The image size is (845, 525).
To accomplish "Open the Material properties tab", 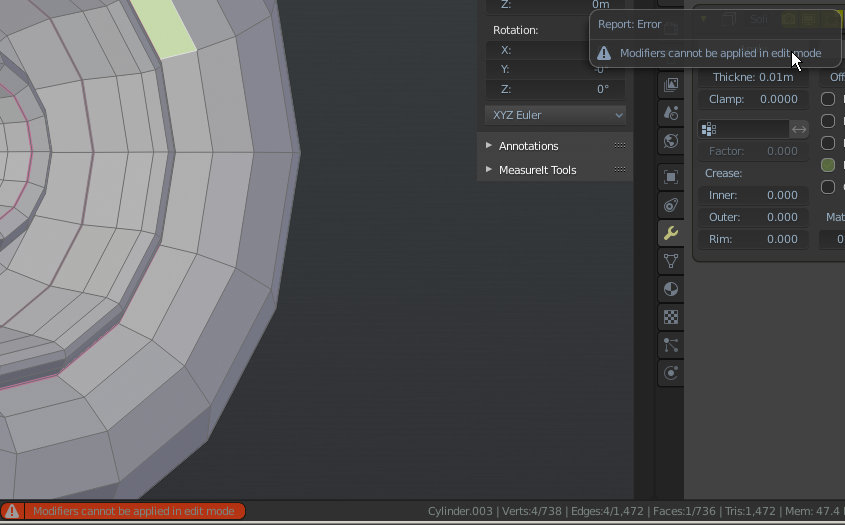I will [x=671, y=289].
